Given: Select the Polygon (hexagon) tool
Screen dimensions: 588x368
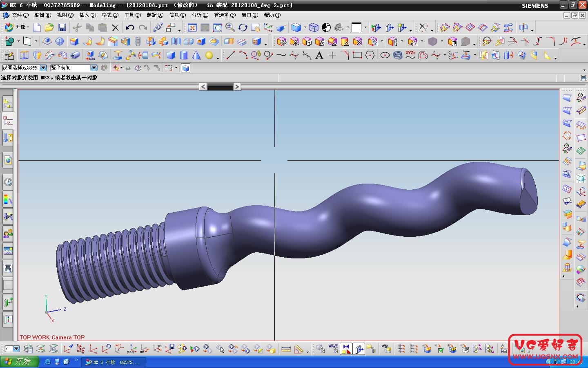Looking at the screenshot, I should pyautogui.click(x=370, y=55).
